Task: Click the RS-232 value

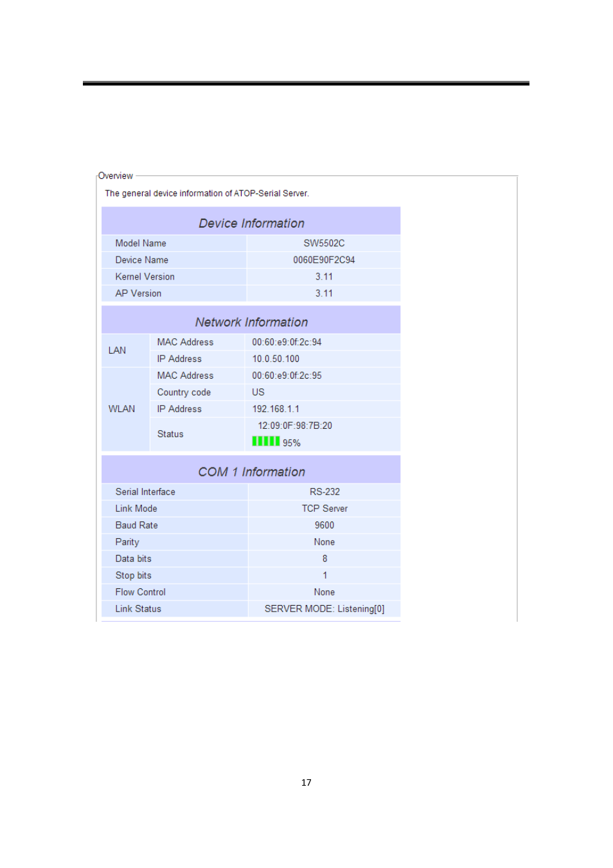Action: coord(324,492)
